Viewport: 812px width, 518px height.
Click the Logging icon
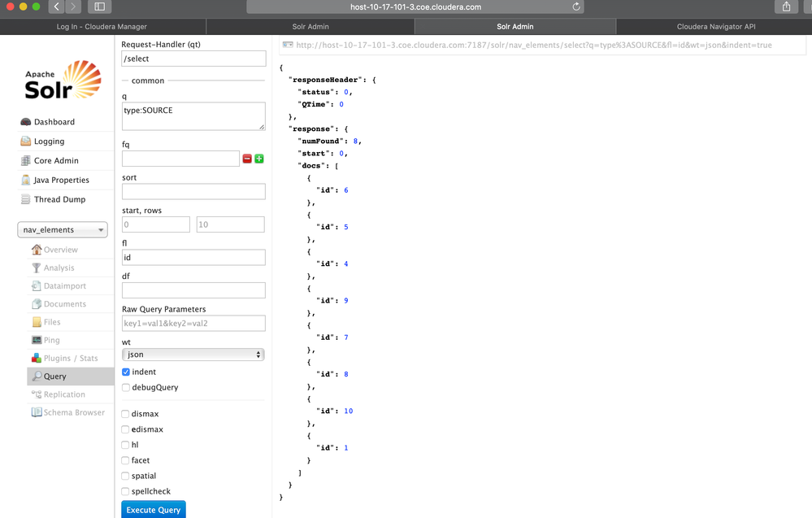coord(25,141)
